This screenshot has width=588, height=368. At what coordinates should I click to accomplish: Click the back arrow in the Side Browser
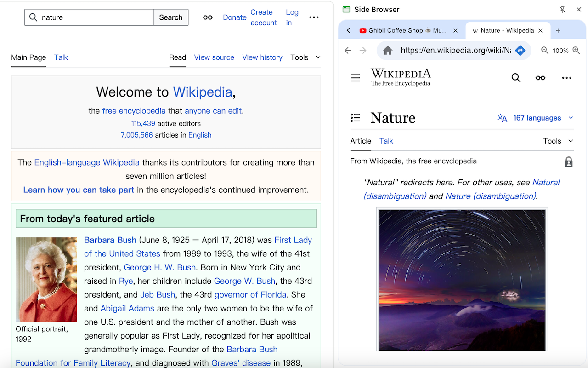(x=348, y=51)
